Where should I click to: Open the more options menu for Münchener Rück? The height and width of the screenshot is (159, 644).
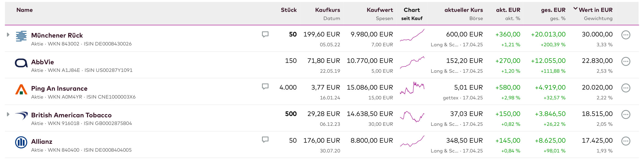pos(625,35)
